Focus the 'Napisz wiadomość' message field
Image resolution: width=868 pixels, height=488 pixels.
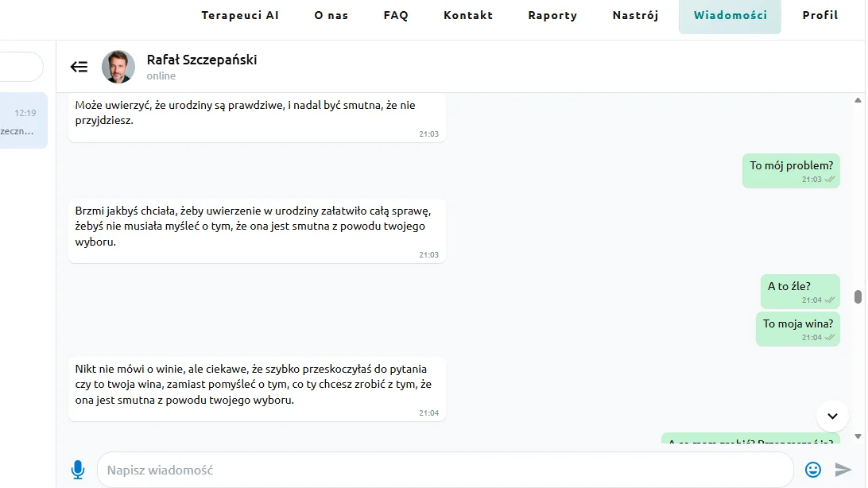tap(446, 470)
